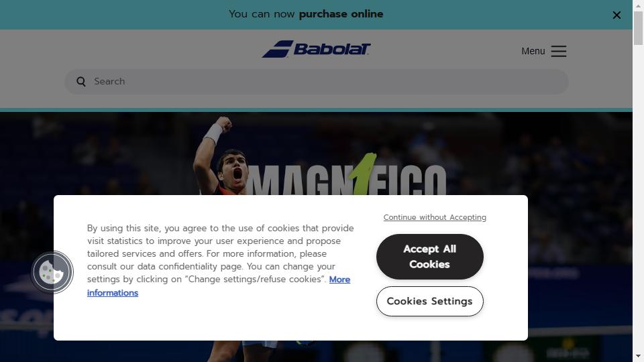644x362 pixels.
Task: Click the magnifying glass search icon
Action: pyautogui.click(x=81, y=82)
